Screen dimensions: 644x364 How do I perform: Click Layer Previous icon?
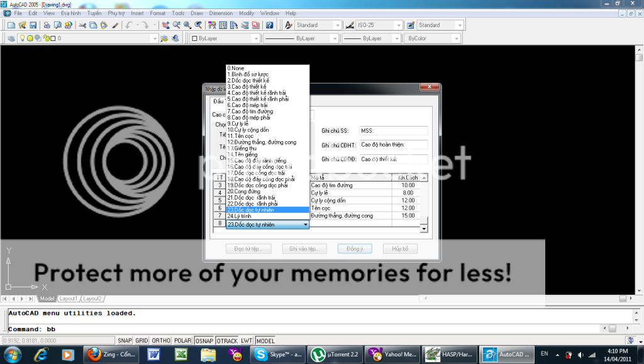coord(175,38)
